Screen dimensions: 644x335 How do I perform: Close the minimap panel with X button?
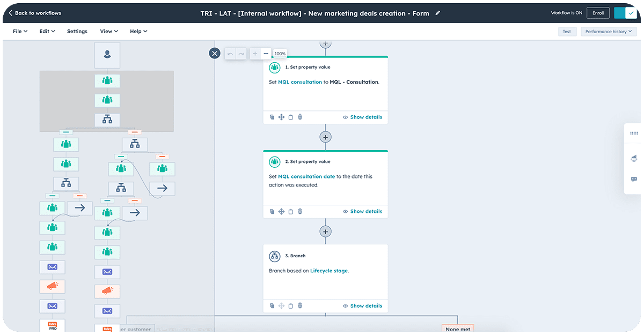pyautogui.click(x=215, y=53)
